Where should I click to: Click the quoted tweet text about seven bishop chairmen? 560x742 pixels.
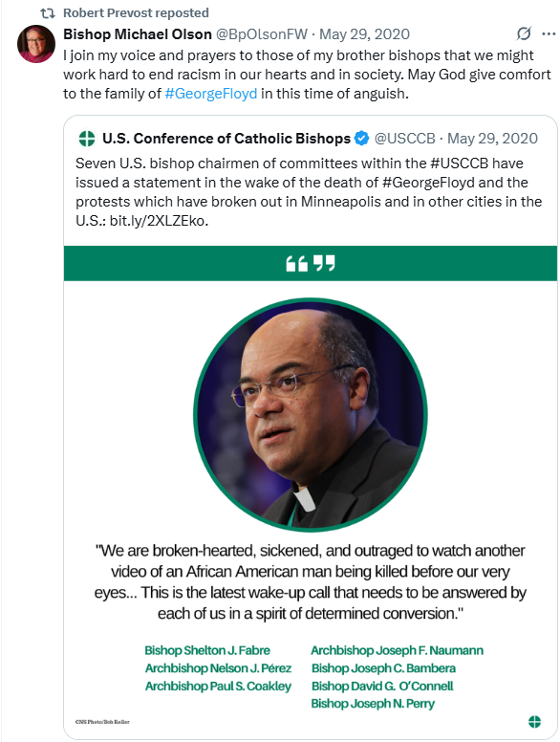coord(309,192)
